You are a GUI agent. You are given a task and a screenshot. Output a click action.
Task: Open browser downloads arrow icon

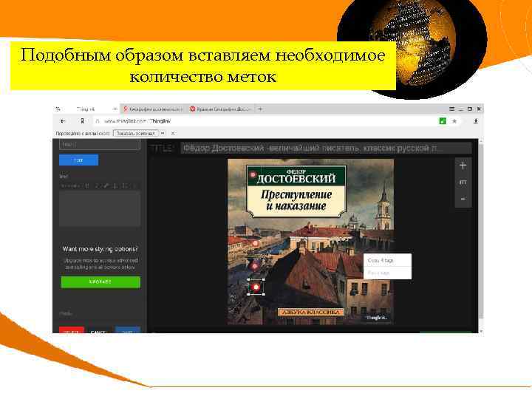tap(476, 121)
